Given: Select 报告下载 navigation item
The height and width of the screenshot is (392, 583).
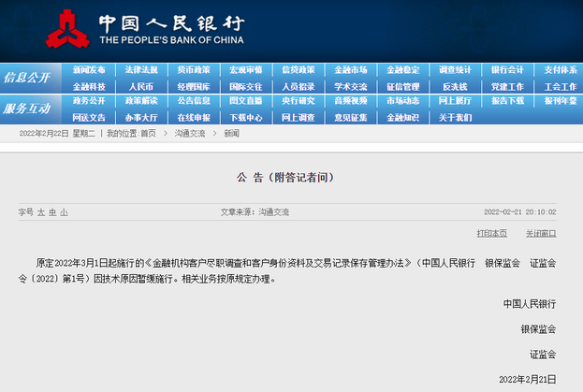Looking at the screenshot, I should (507, 101).
